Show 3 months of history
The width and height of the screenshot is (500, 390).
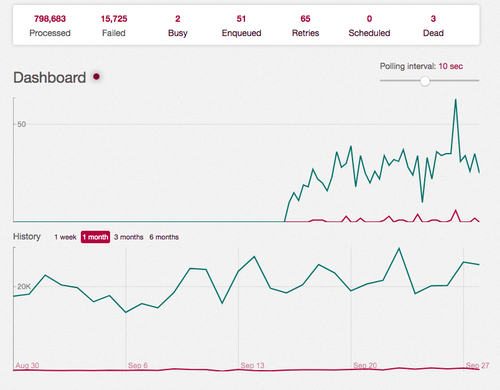[x=129, y=237]
